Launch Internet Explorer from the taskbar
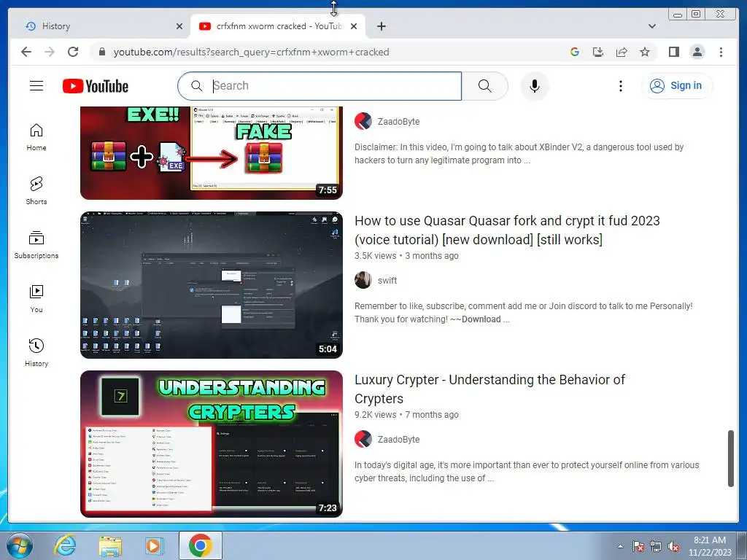Screen dimensions: 747x560 tap(64, 545)
